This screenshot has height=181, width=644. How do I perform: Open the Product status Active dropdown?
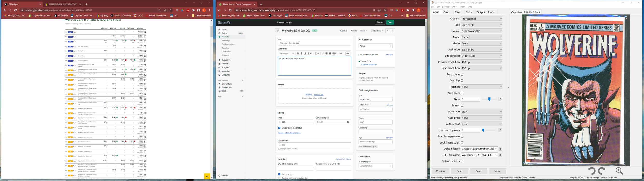click(375, 46)
